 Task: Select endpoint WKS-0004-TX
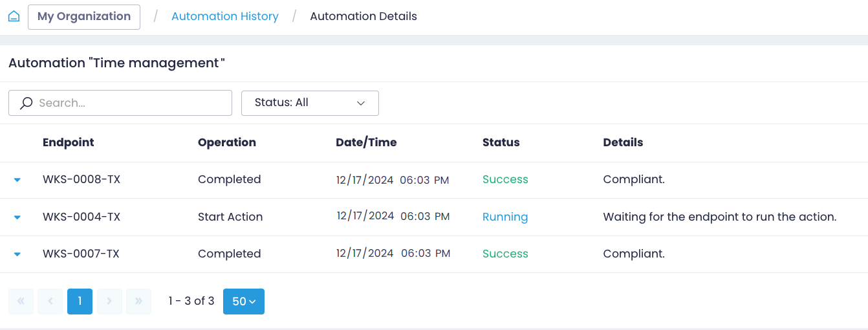click(81, 217)
